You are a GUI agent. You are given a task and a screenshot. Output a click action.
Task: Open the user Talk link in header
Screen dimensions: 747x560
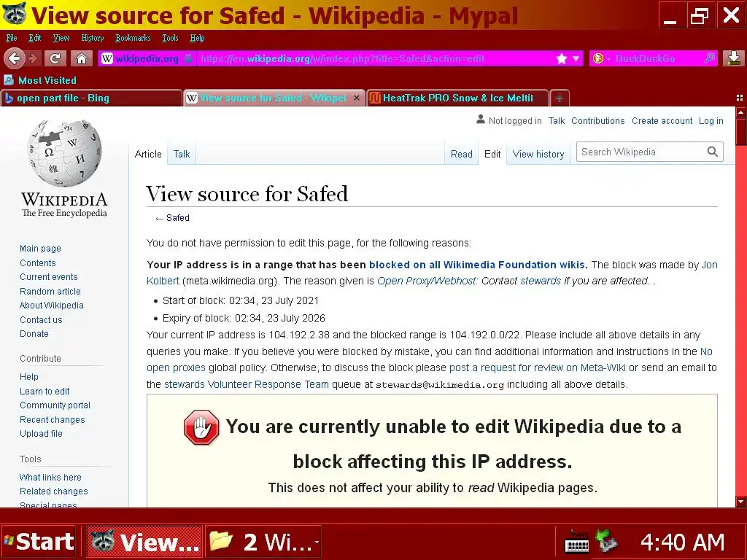[557, 121]
